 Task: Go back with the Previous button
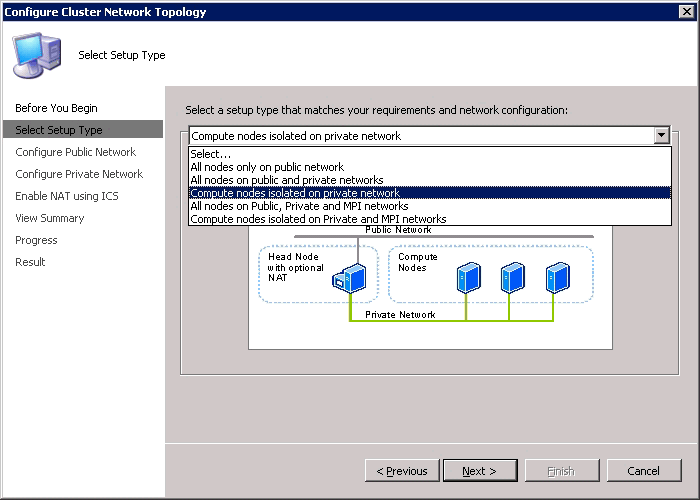coord(402,471)
